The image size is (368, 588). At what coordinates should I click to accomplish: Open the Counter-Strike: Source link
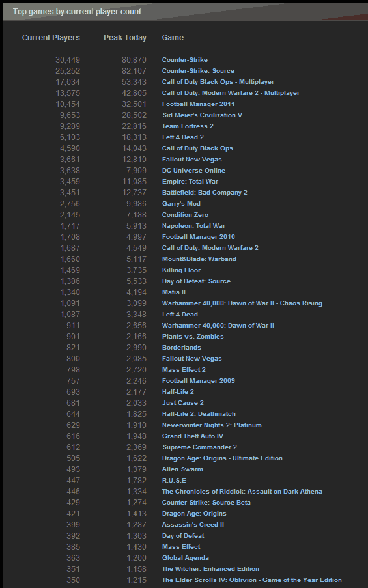tap(198, 71)
